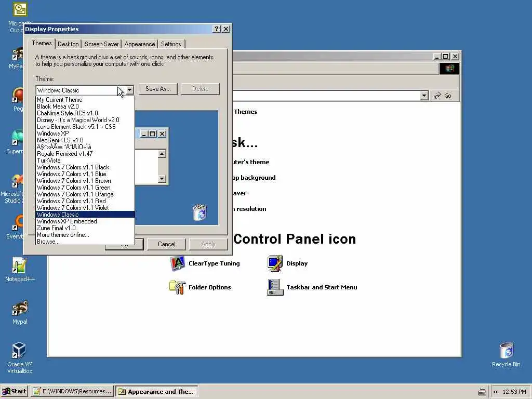Choose Zune Final v1.0 theme
The width and height of the screenshot is (532, 399).
tap(85, 228)
